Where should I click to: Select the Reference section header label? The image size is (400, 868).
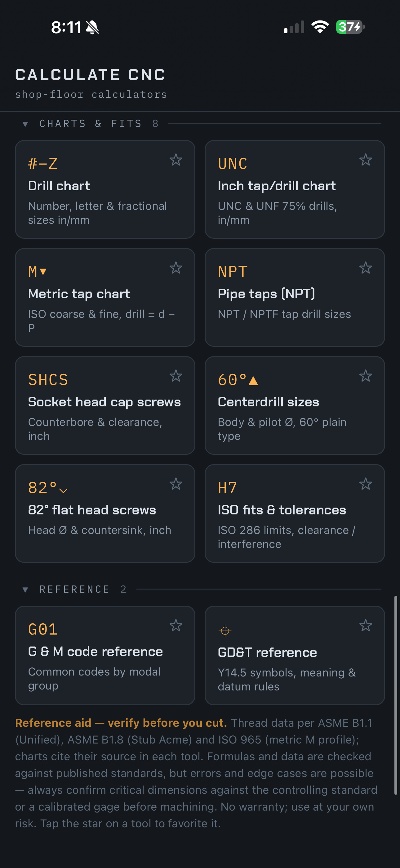[x=74, y=589]
